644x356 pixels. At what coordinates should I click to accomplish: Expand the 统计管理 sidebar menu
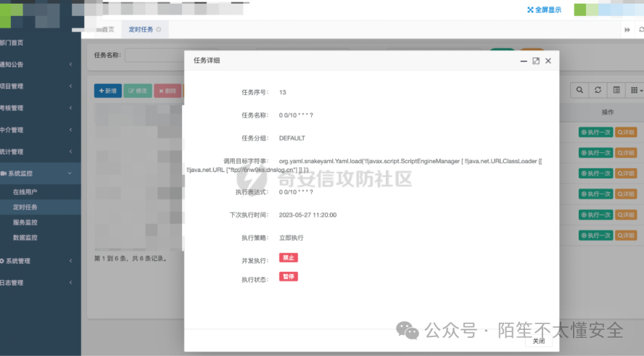(x=41, y=152)
